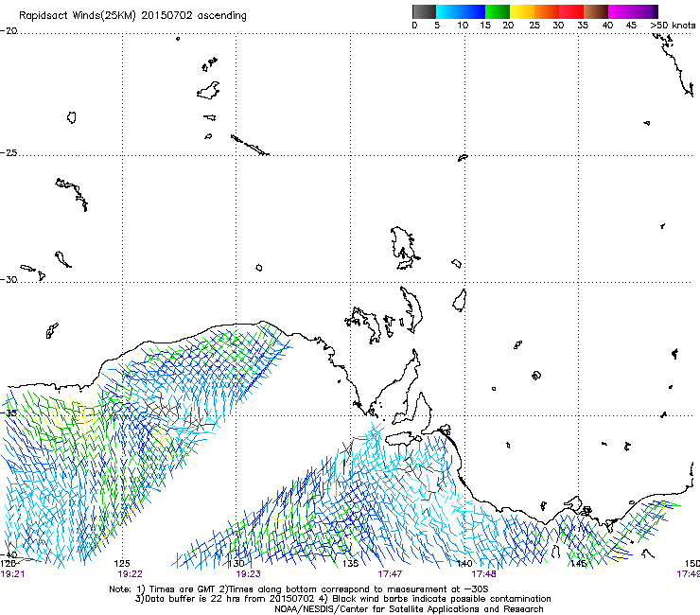Screen dimensions: 700x615
Task: Click the '>50 knots' legend label
Action: tap(673, 25)
